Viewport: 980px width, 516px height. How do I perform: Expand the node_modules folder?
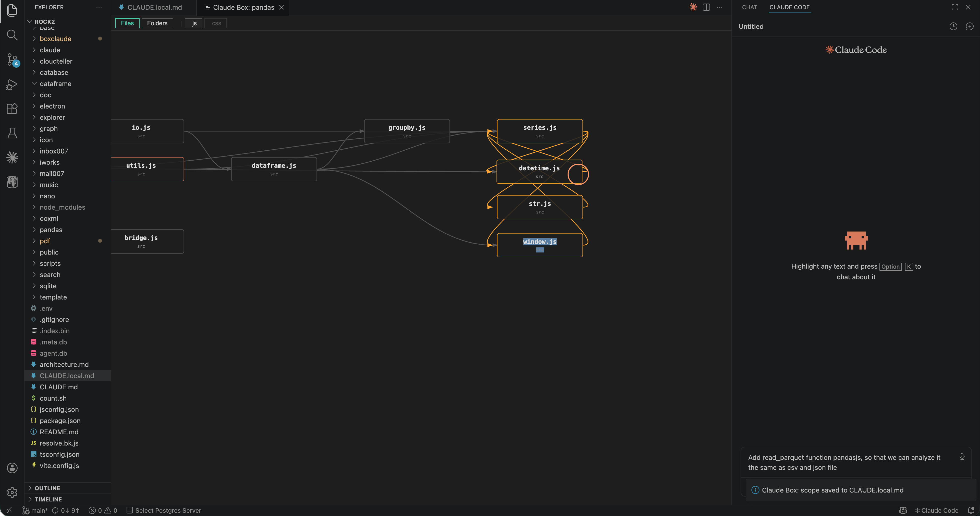pos(68,207)
